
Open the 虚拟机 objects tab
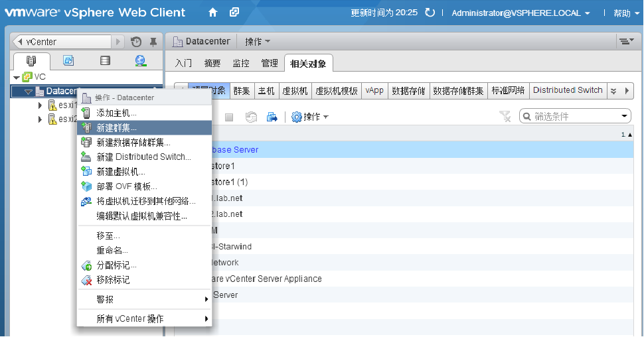coord(295,91)
